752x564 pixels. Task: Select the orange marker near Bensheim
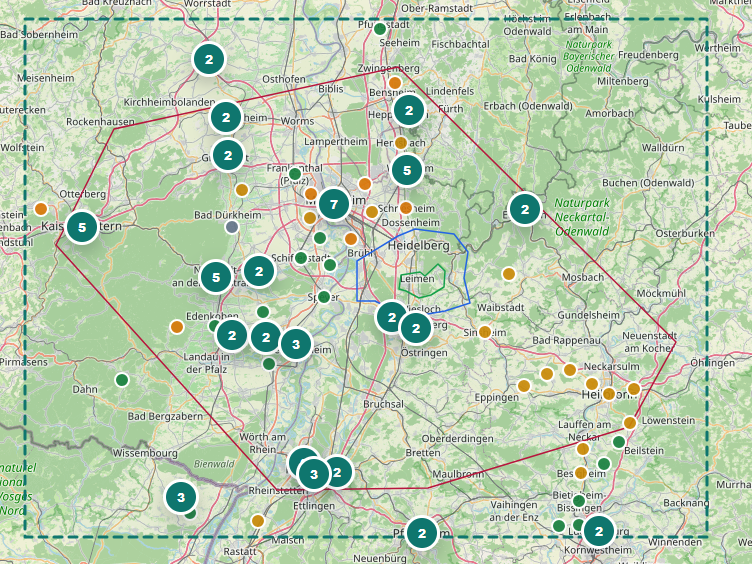coord(395,83)
